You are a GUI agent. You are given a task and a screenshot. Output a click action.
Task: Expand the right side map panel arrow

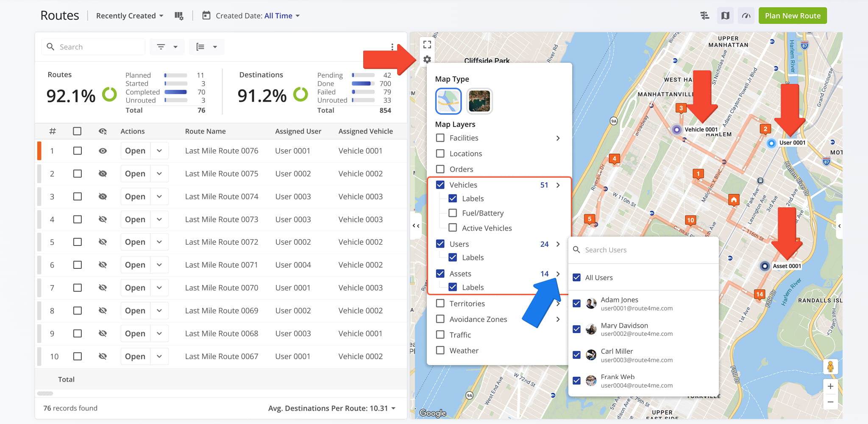tap(839, 226)
